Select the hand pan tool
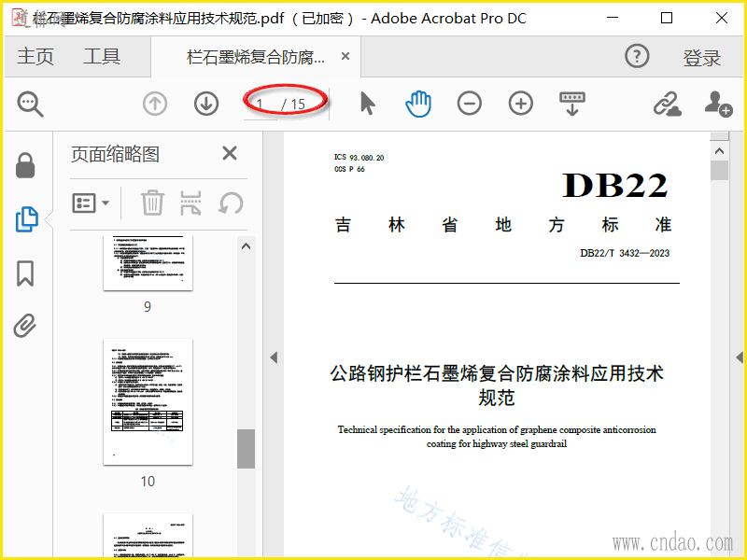747x560 pixels. click(x=418, y=104)
